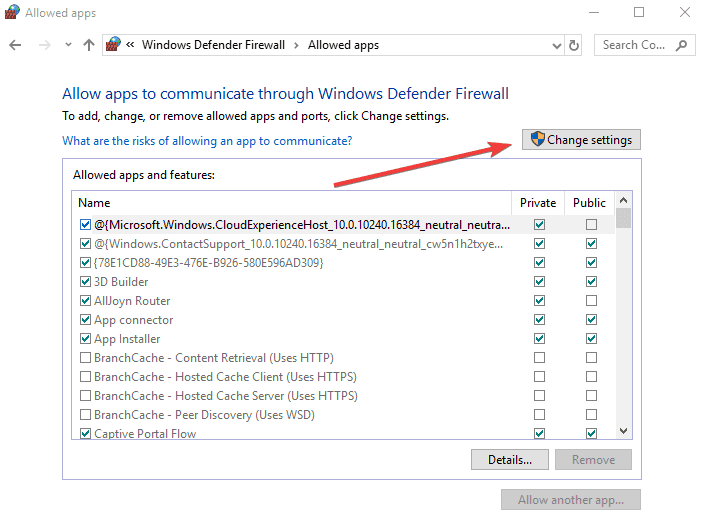Click the firewall icon in the title bar
Viewport: 702px width, 532px height.
12,12
